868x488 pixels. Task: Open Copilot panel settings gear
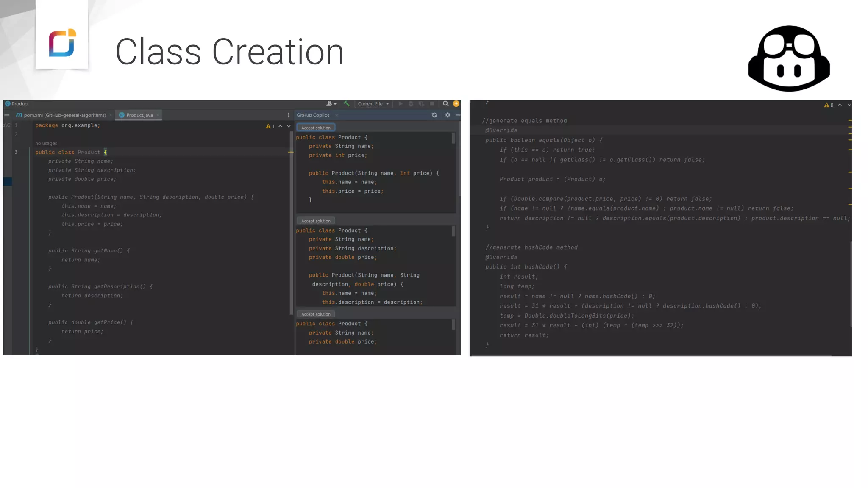tap(448, 115)
